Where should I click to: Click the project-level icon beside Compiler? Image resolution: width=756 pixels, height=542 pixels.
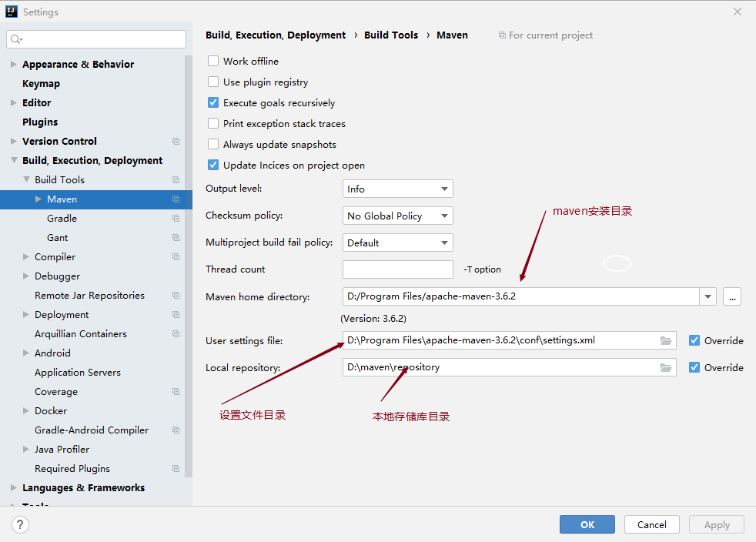tap(176, 257)
